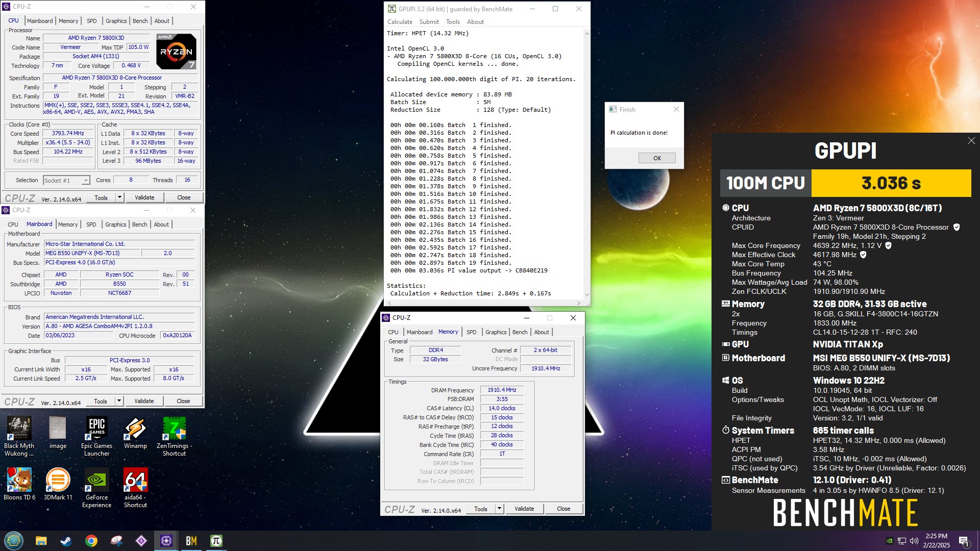The height and width of the screenshot is (551, 980).
Task: Open the Black Myth Wukong desktop shortcut
Action: [19, 436]
